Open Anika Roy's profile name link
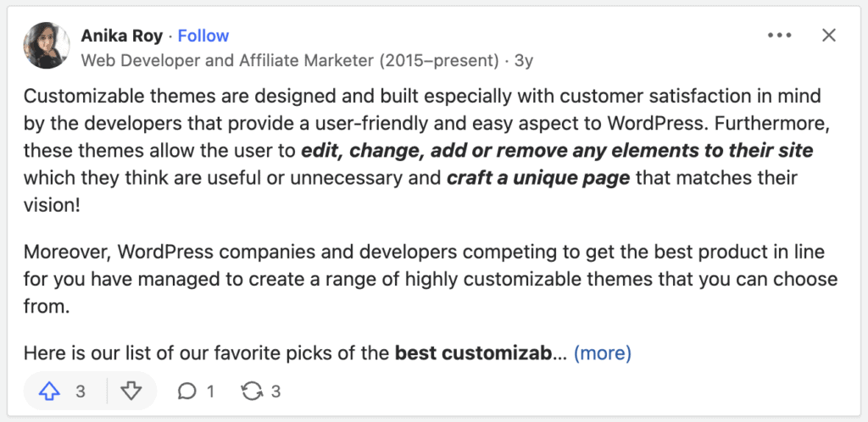Screen dimensions: 868x422 point(123,36)
